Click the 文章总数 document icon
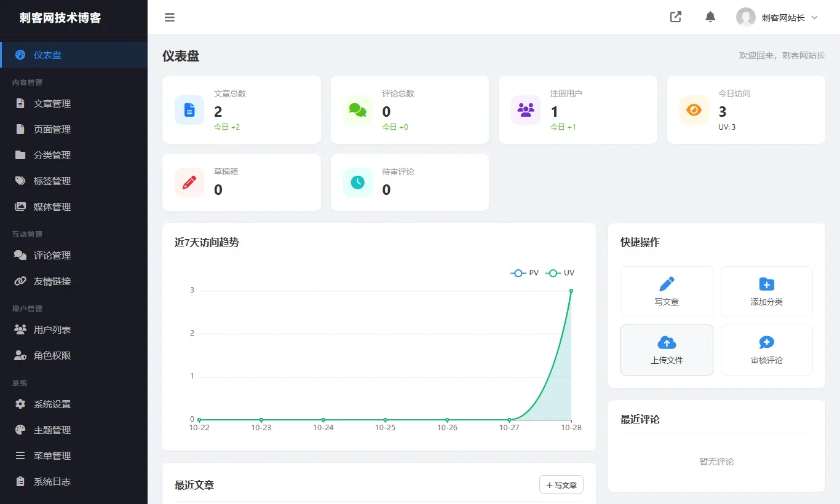This screenshot has width=840, height=504. pos(189,110)
